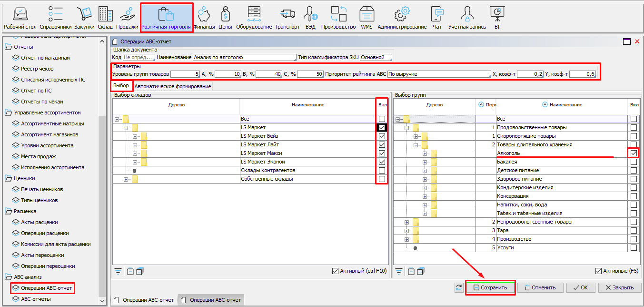Expand the Собственные склады tree node

[x=126, y=179]
